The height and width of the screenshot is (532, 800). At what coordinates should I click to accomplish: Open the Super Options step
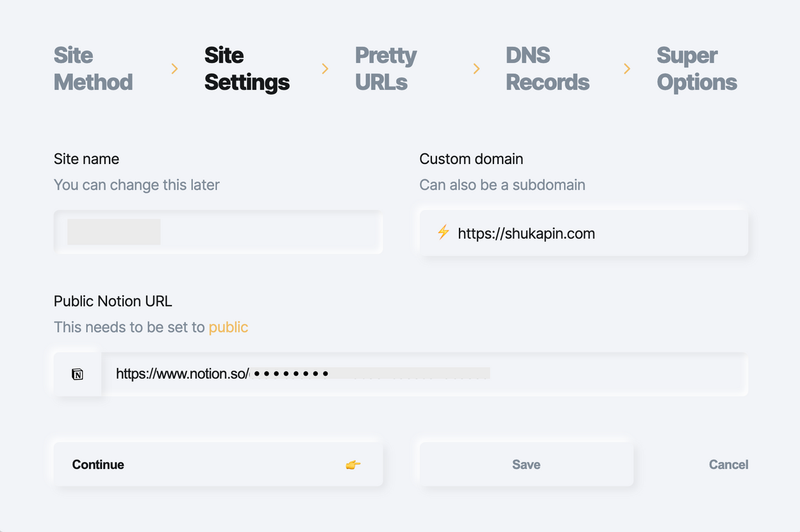pos(697,69)
